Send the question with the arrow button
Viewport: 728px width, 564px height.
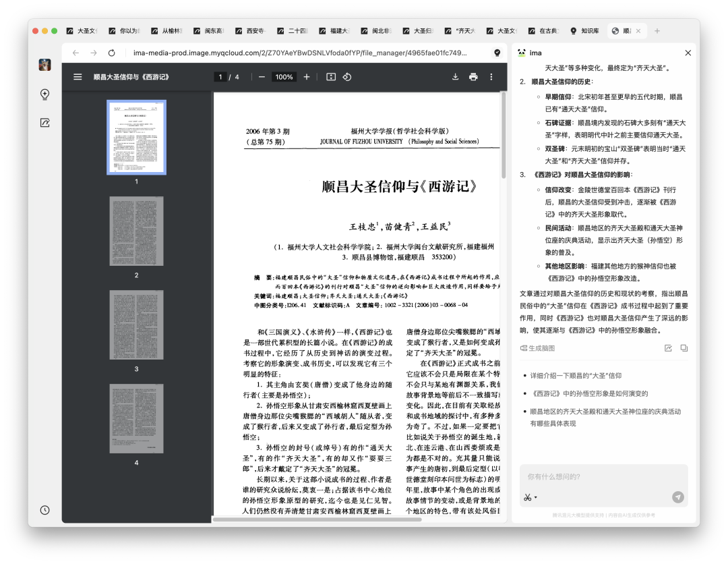(x=678, y=497)
